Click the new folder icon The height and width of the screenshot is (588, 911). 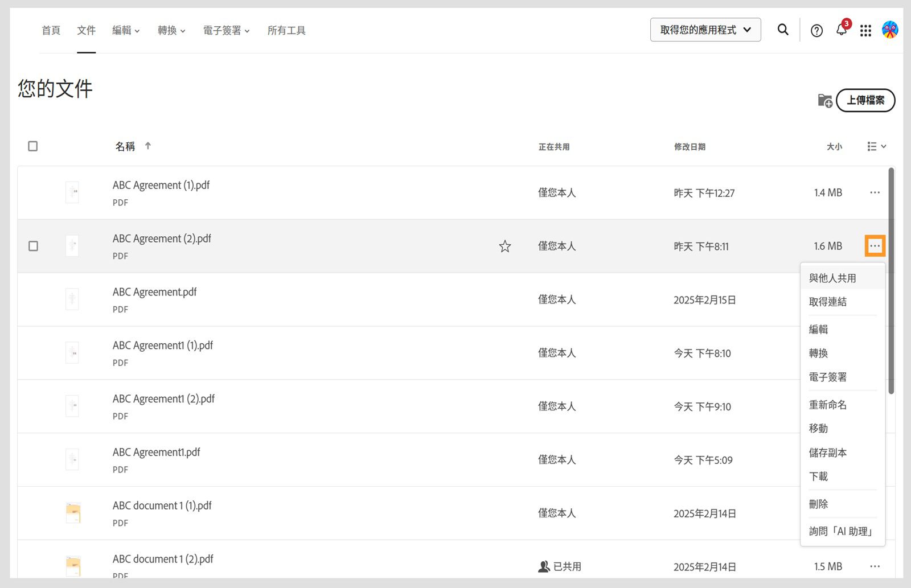[824, 101]
